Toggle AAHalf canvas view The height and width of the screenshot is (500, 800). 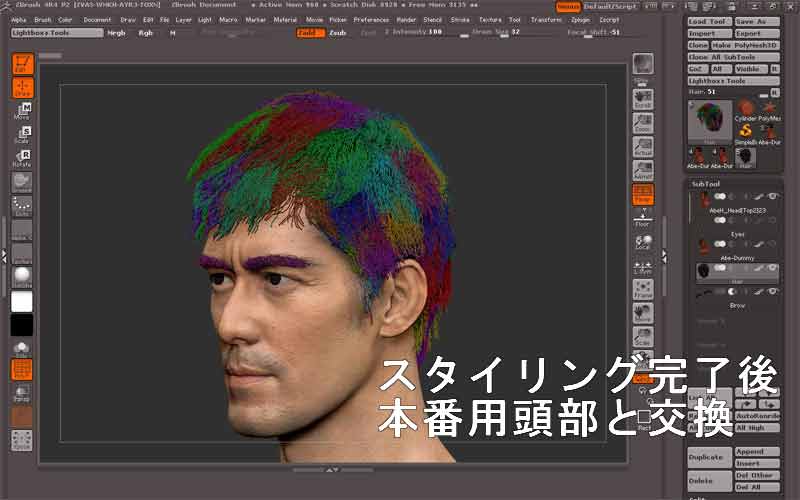(643, 170)
